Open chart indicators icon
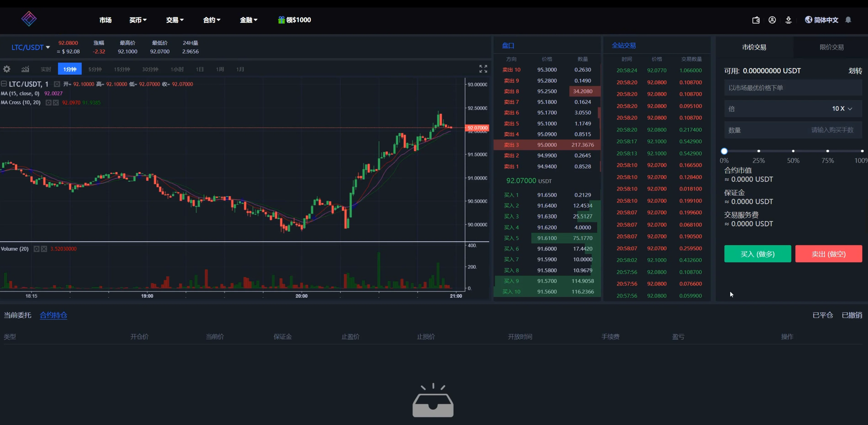The width and height of the screenshot is (868, 425). pos(25,69)
